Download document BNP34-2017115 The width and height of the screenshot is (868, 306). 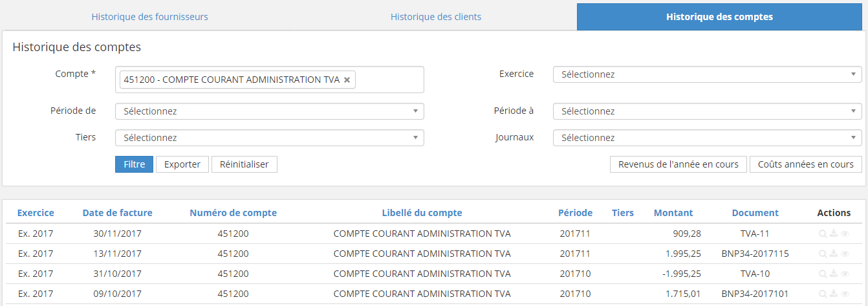coord(834,254)
